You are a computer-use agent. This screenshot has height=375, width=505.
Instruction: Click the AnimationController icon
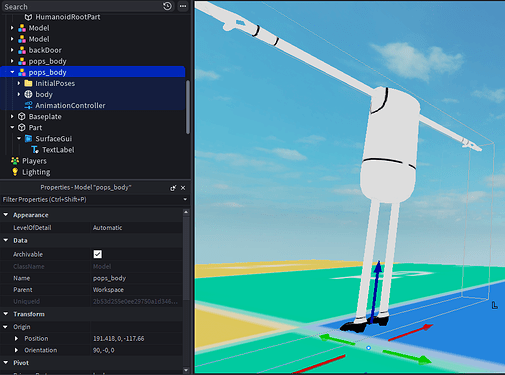tap(28, 105)
